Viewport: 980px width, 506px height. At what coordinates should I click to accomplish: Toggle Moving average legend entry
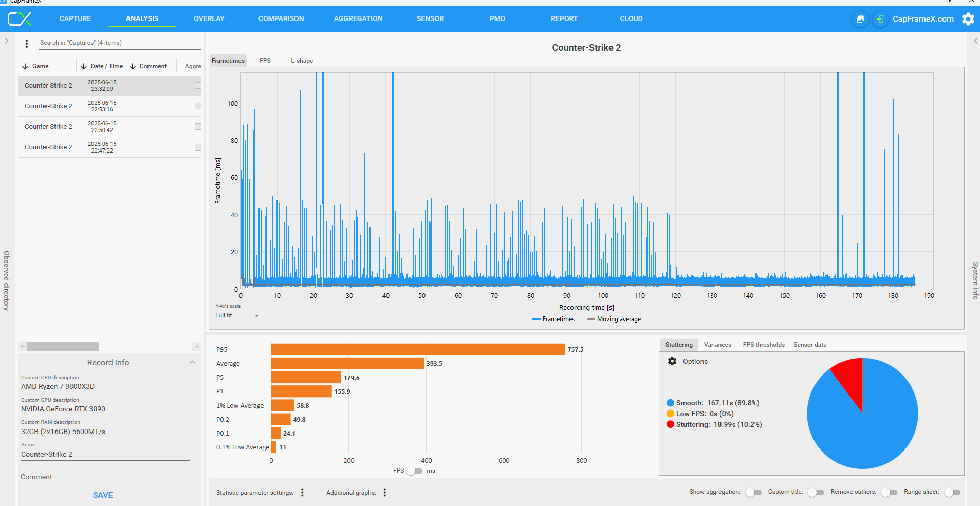[x=614, y=319]
